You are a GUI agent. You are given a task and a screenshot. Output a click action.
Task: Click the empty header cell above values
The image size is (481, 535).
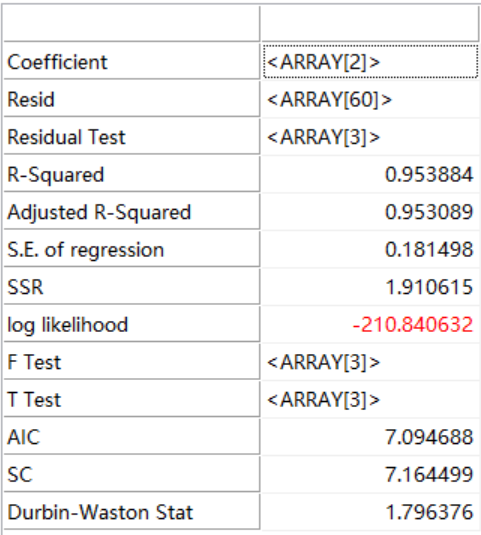370,24
